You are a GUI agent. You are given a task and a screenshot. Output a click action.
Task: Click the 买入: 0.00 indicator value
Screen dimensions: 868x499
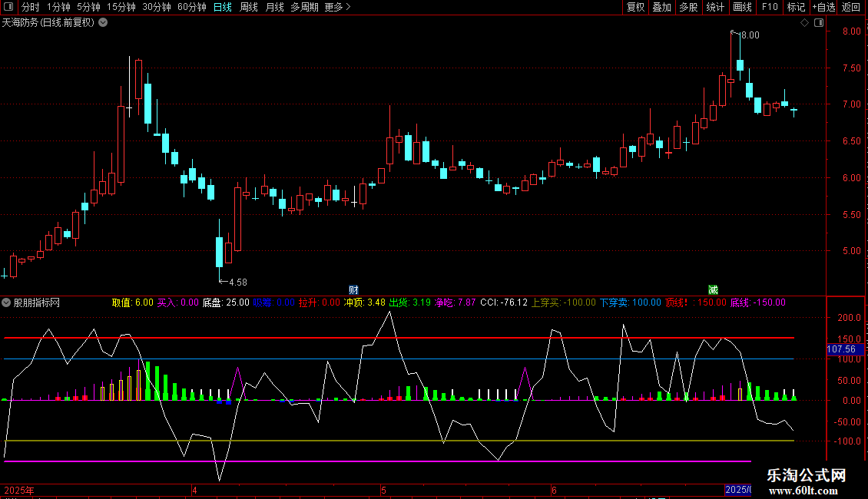[177, 302]
